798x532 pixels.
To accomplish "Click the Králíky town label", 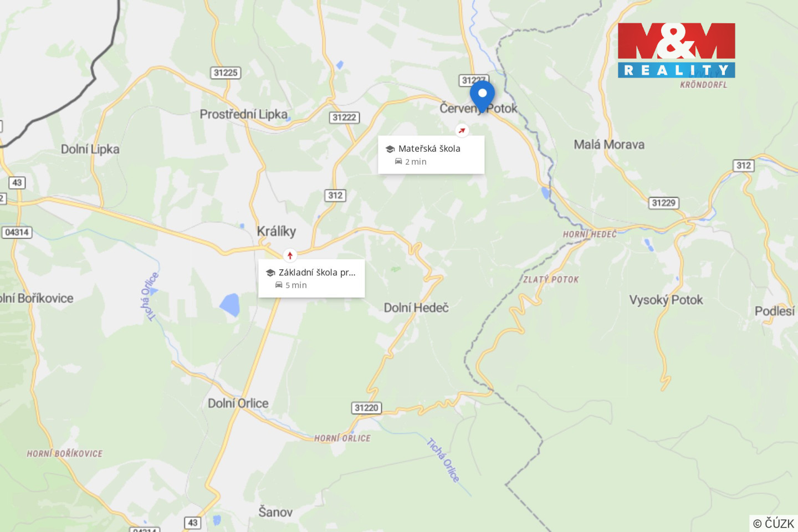I will (x=277, y=232).
